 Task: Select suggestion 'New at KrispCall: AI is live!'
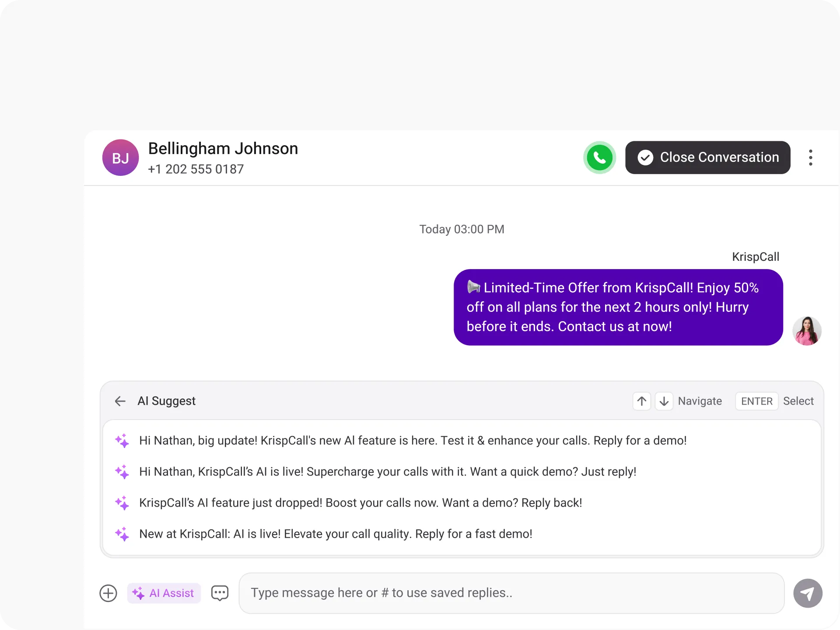462,534
